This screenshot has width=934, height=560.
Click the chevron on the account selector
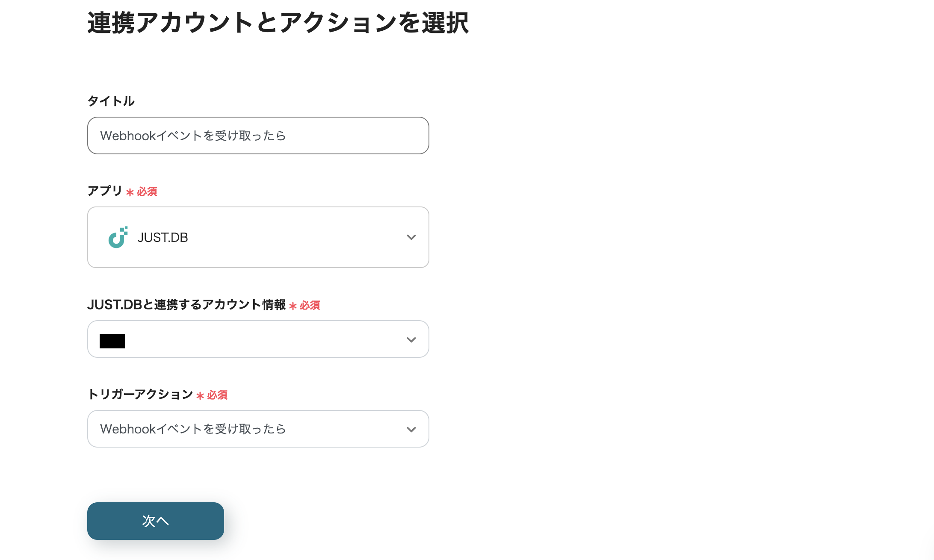411,339
